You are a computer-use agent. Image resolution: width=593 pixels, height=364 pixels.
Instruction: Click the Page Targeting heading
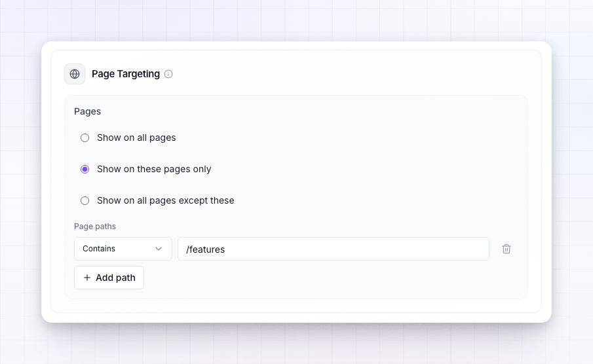(126, 74)
